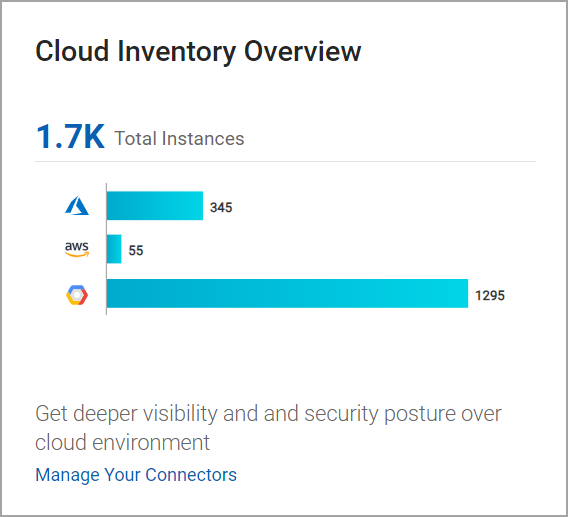568x517 pixels.
Task: Click the Azure logo icon
Action: 77,205
